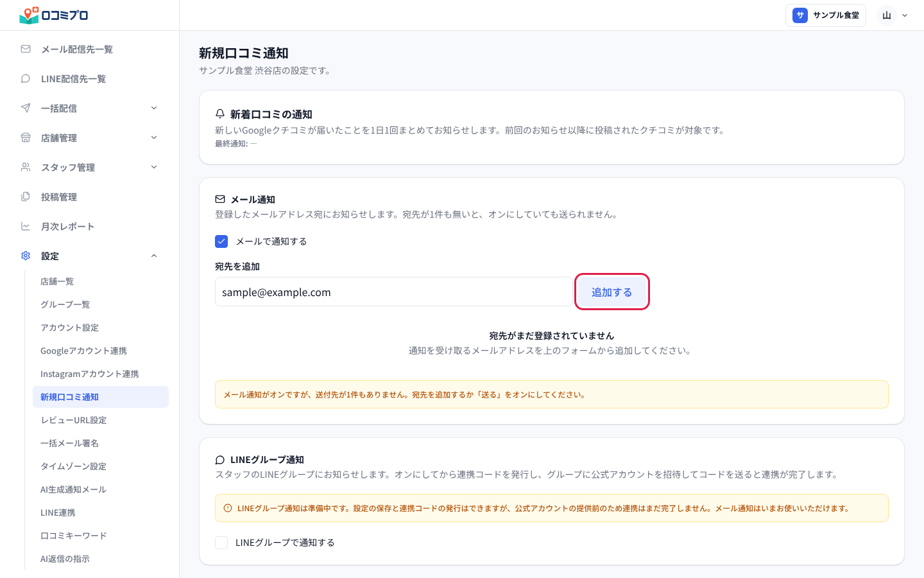Click the paper plane icon beside 一括配信
The image size is (924, 578).
(x=26, y=108)
